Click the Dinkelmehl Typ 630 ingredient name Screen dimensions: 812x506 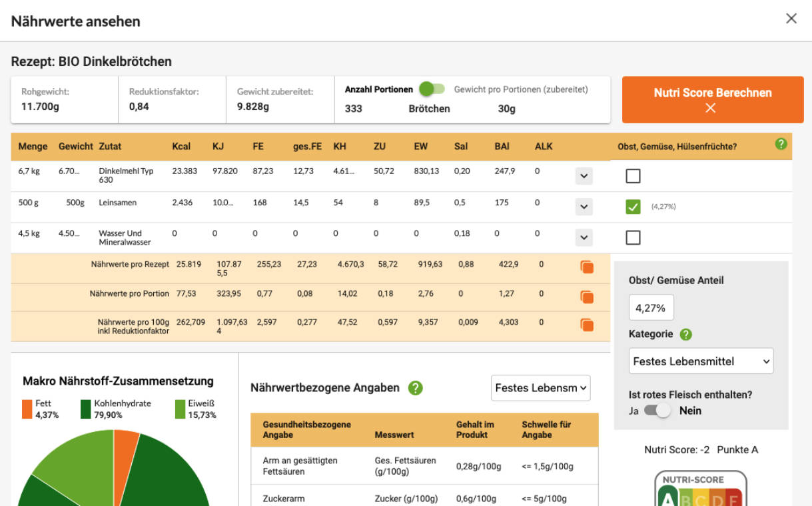(x=126, y=175)
